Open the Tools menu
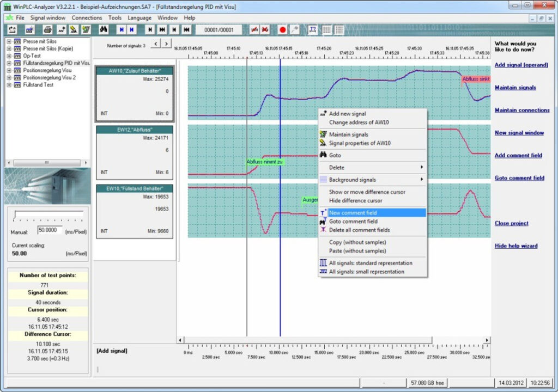This screenshot has width=558, height=392. pos(115,17)
